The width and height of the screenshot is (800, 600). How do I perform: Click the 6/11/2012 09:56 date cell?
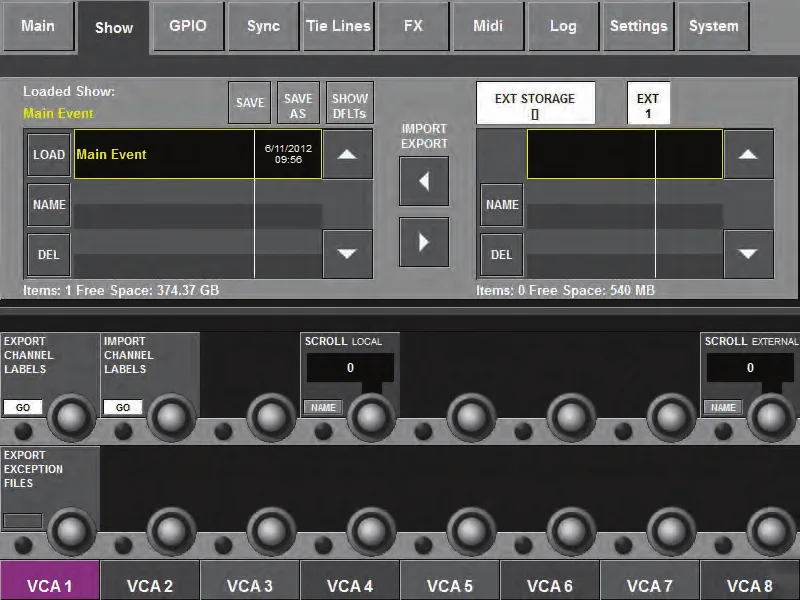[288, 154]
